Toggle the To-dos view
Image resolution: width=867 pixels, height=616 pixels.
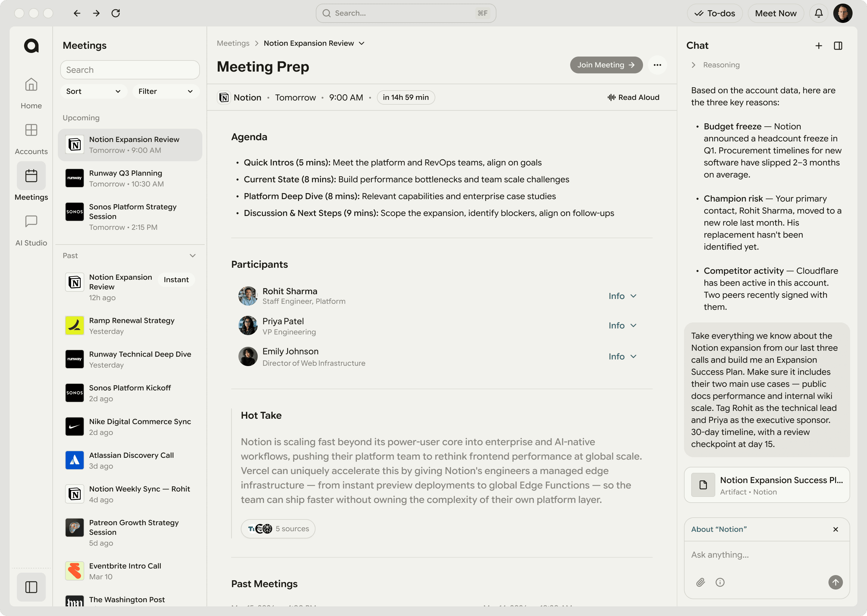(x=714, y=13)
